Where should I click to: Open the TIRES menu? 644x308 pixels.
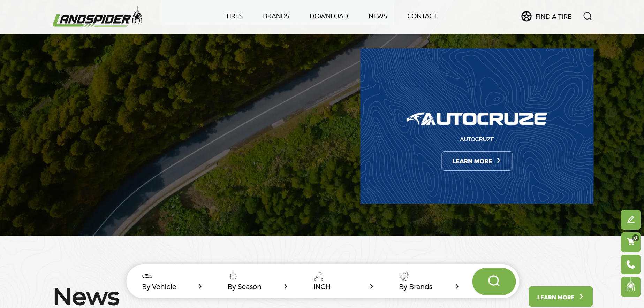[x=234, y=16]
